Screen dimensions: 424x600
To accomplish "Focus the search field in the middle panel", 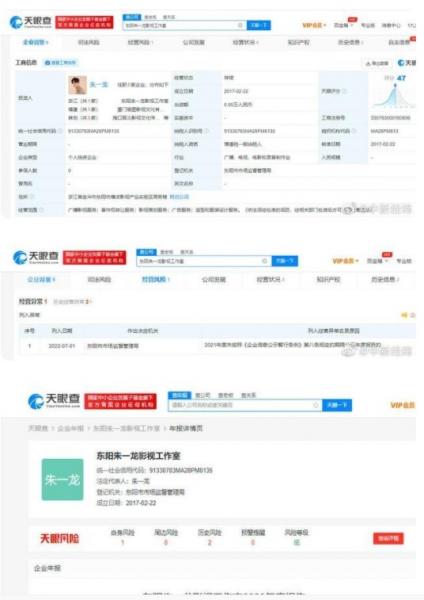I will (204, 261).
